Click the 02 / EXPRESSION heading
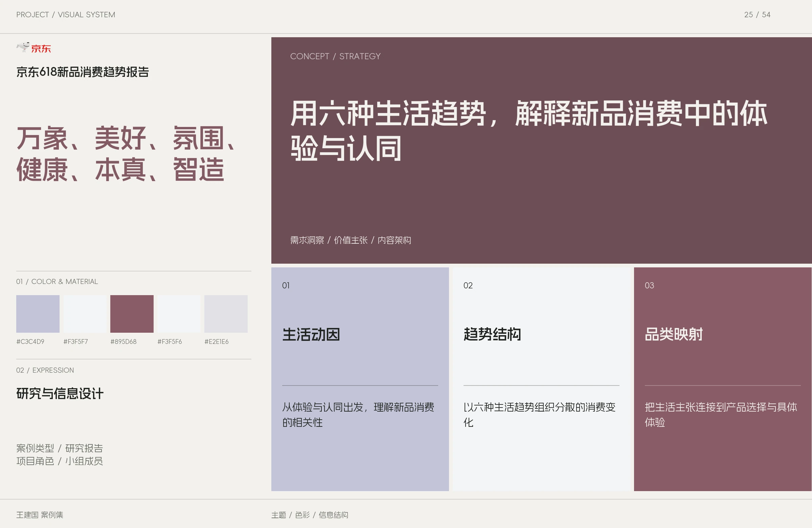 click(x=45, y=370)
